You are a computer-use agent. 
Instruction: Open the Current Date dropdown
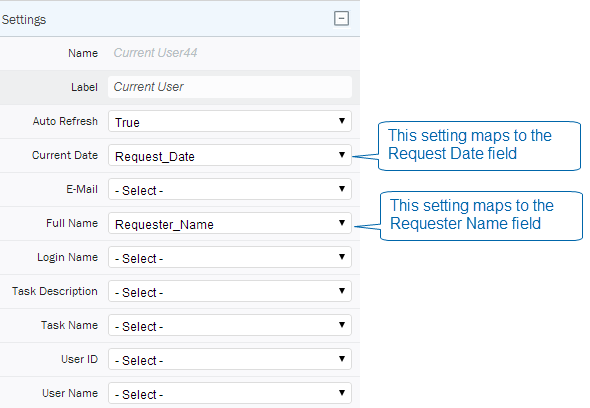click(x=230, y=155)
